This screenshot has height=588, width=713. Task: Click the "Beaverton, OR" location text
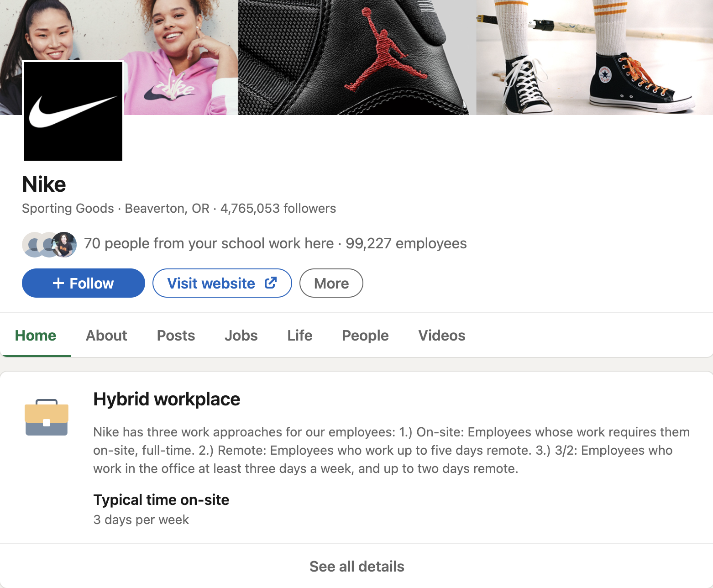(x=167, y=208)
